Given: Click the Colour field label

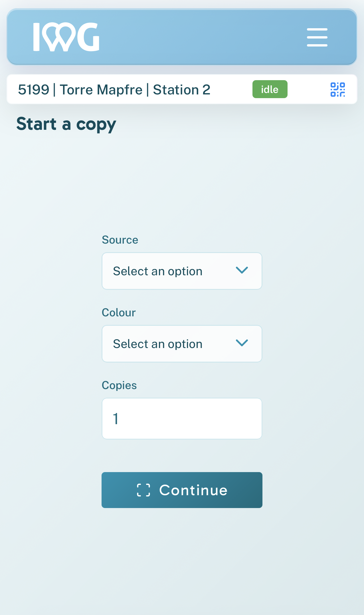Looking at the screenshot, I should (x=119, y=313).
